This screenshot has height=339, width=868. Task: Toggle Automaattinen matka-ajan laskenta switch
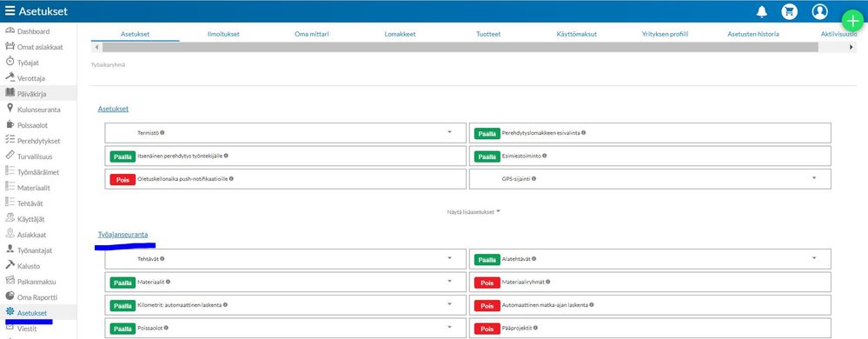coord(487,305)
